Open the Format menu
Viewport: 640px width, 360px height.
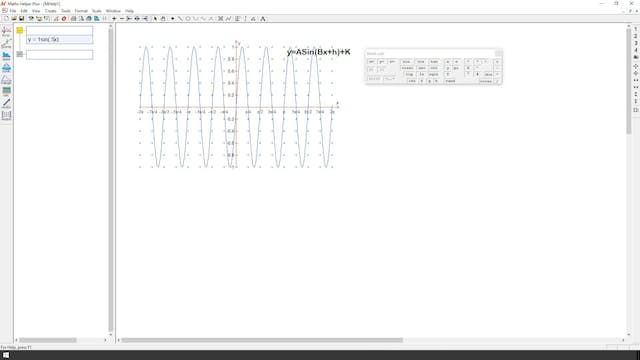(81, 11)
